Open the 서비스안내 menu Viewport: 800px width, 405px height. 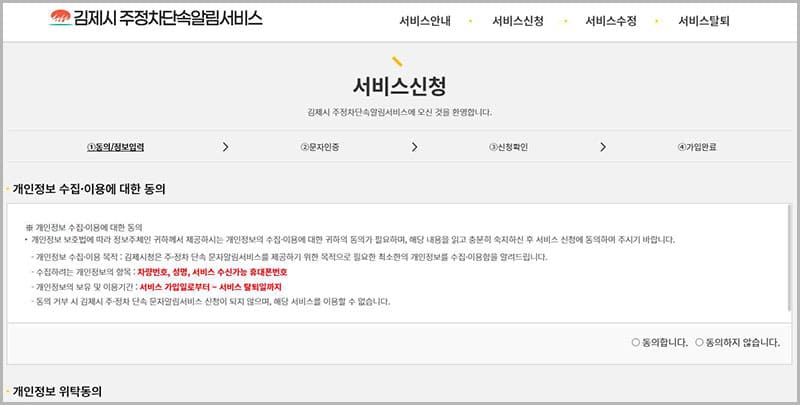pyautogui.click(x=423, y=20)
